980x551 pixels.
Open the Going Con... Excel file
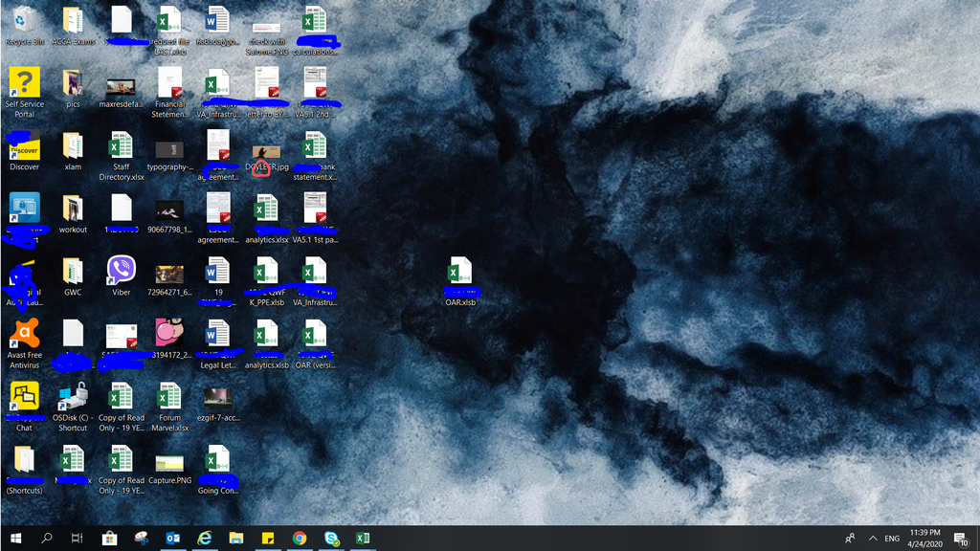click(x=217, y=469)
